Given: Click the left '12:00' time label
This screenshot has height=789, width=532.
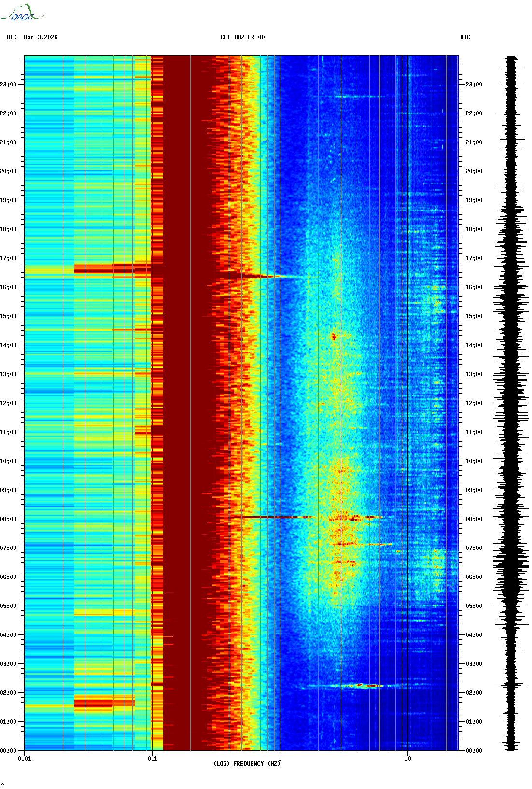Looking at the screenshot, I should point(8,403).
